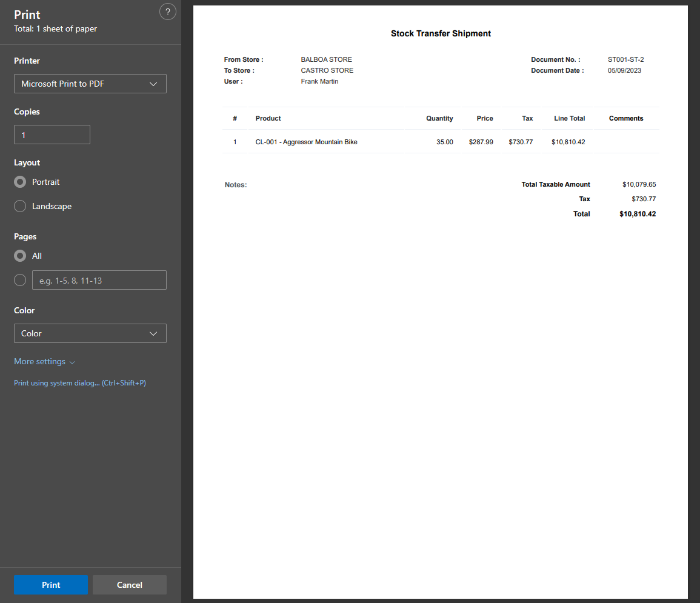The height and width of the screenshot is (603, 700).
Task: Click the Stock Transfer Shipment title in preview
Action: point(441,34)
